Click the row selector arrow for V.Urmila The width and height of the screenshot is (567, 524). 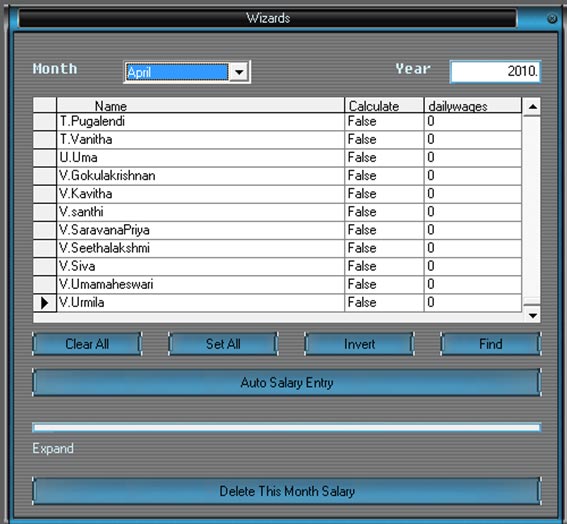[x=44, y=303]
